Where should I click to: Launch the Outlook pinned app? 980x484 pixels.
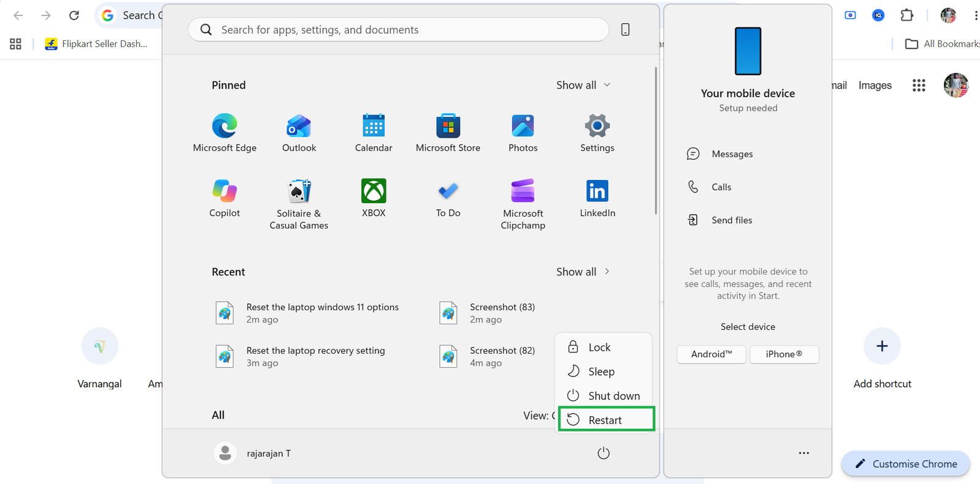tap(299, 132)
